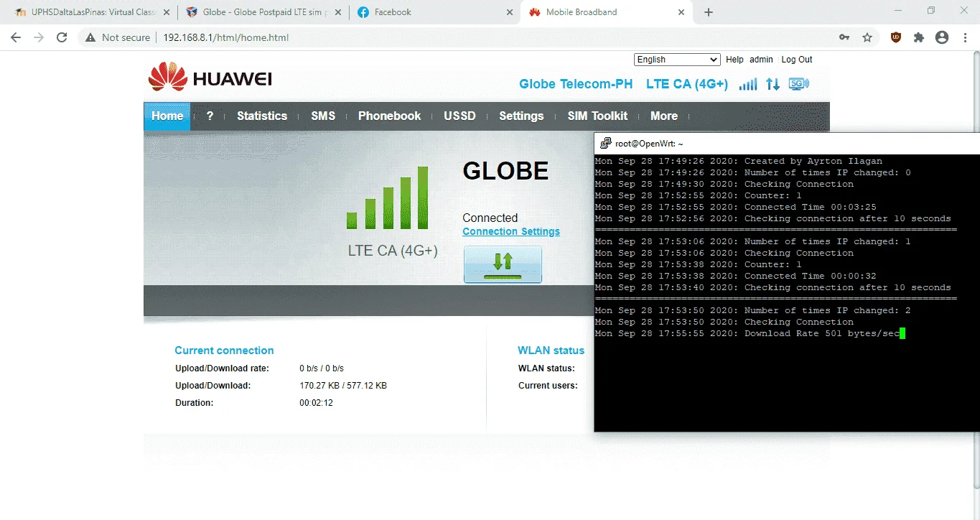
Task: Open the Statistics menu
Action: [262, 116]
